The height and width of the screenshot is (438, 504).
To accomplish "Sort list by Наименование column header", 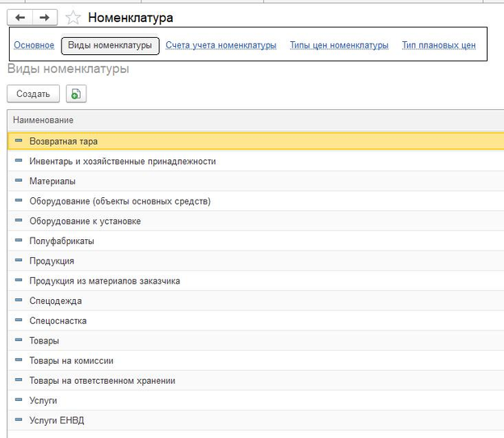I will (44, 120).
